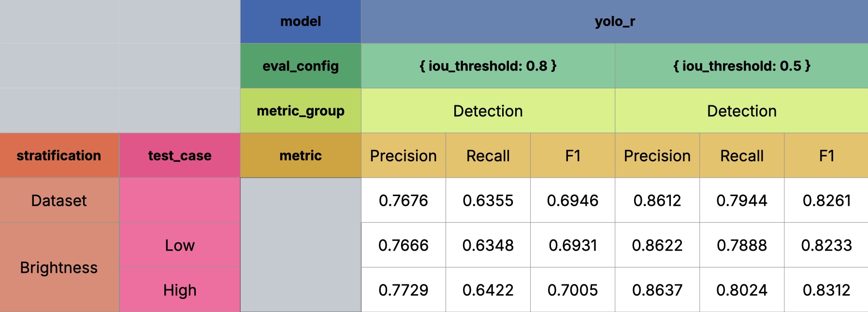868x312 pixels.
Task: Select iou_threshold 0.8 config header
Action: (x=488, y=66)
